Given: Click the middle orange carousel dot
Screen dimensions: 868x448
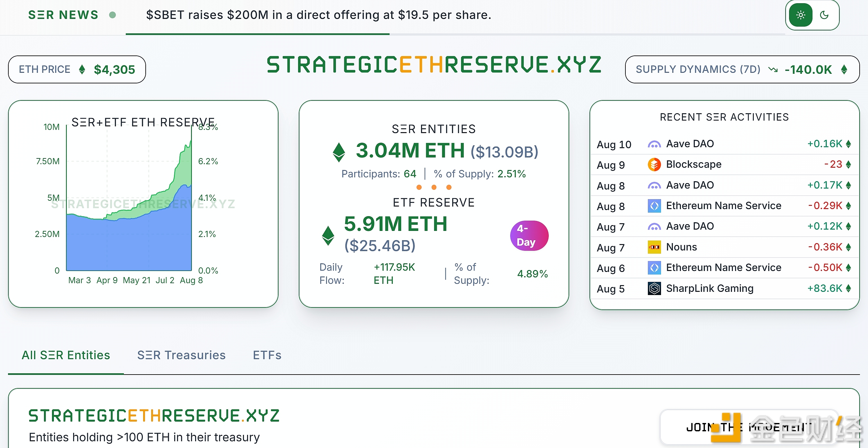Looking at the screenshot, I should click(434, 187).
